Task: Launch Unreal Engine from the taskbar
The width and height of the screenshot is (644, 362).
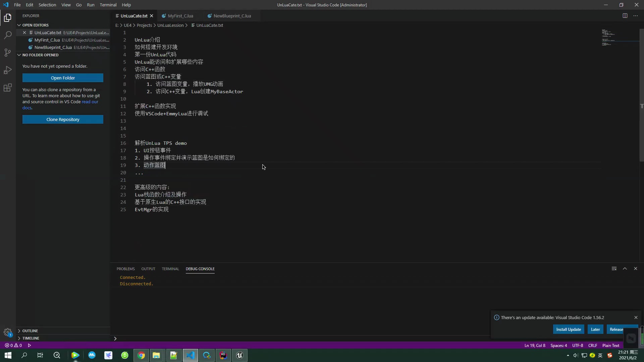Action: [240, 355]
